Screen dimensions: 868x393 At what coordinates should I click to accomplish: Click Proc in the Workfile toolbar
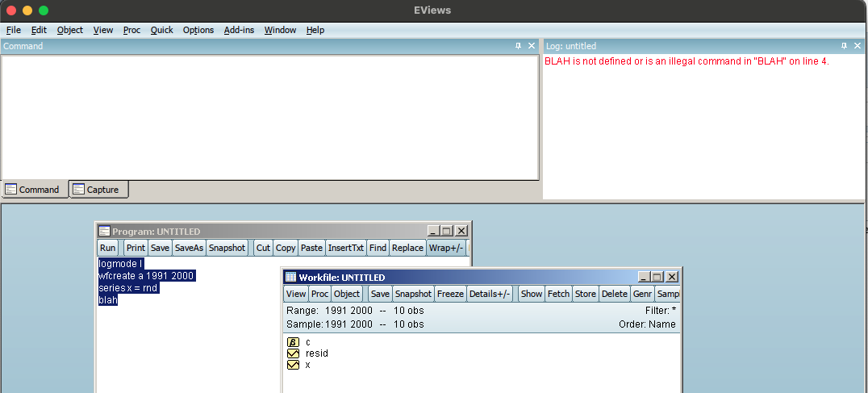[x=319, y=294]
